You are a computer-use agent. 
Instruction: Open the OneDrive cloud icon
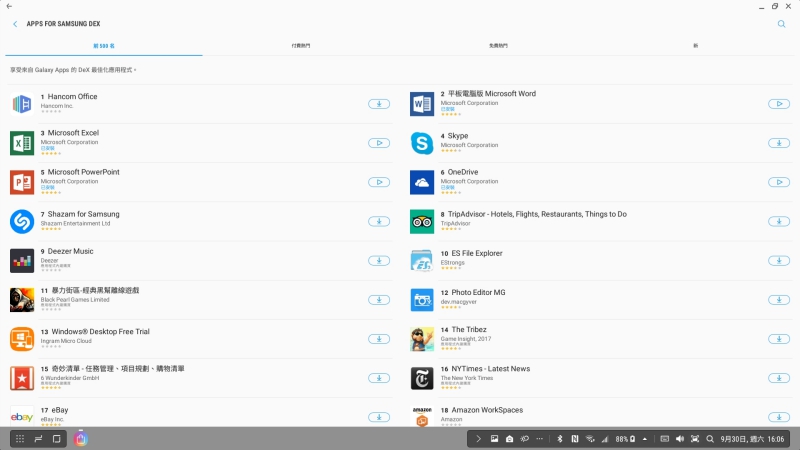point(422,182)
